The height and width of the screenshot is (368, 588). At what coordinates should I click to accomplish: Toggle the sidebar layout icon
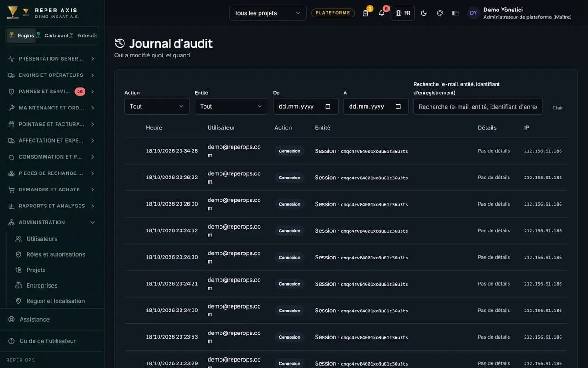click(456, 13)
